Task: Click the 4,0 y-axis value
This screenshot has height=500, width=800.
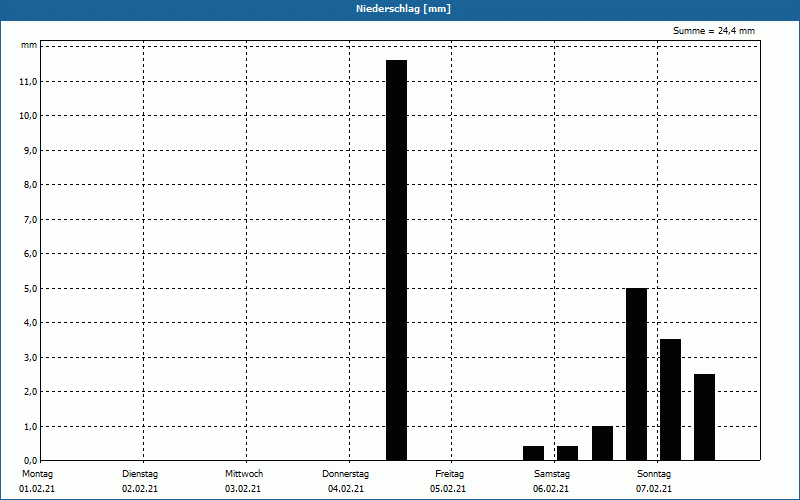Action: pos(30,322)
